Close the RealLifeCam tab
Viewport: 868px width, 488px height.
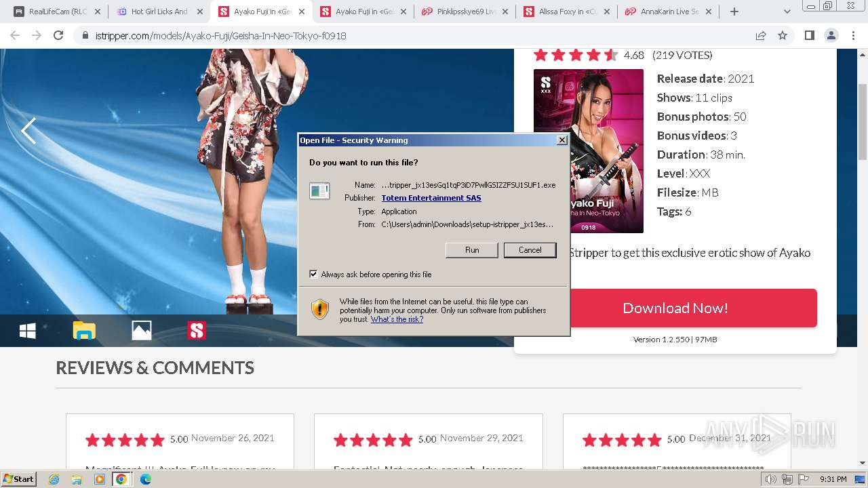pyautogui.click(x=98, y=12)
